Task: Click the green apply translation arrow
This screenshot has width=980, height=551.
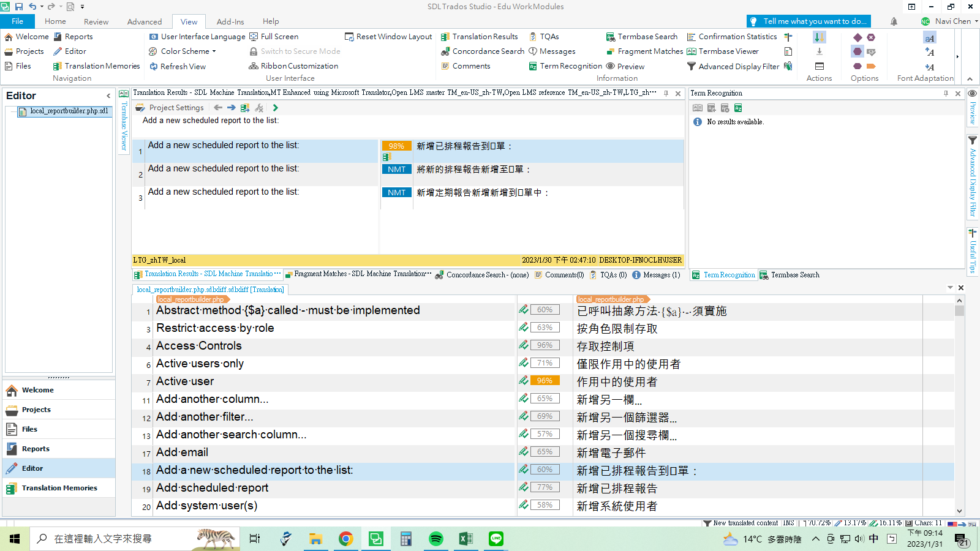Action: click(275, 108)
